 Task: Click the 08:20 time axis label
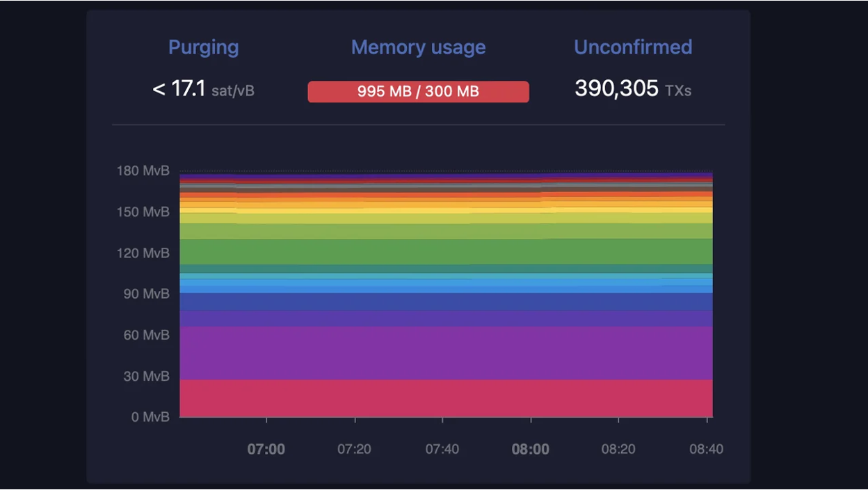point(618,449)
